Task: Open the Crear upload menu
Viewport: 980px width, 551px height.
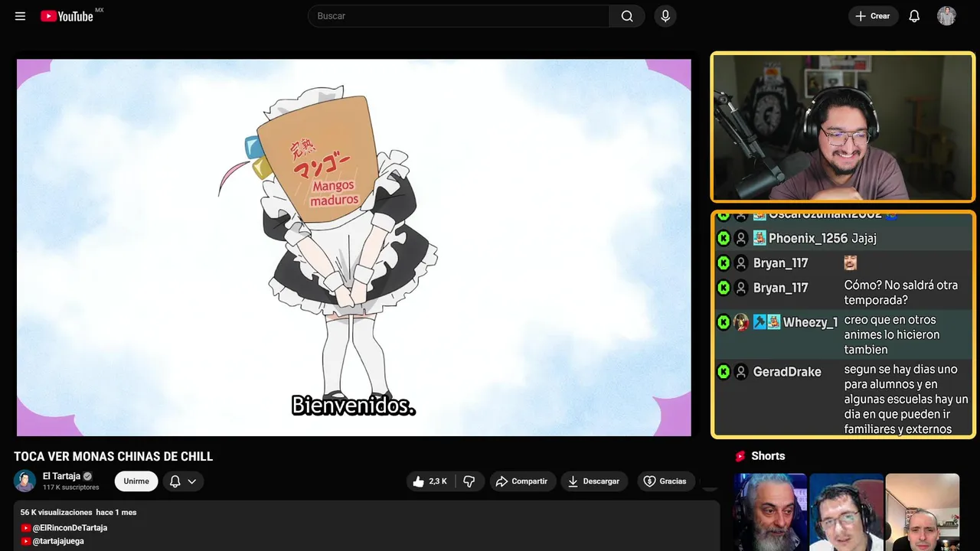Action: coord(873,16)
